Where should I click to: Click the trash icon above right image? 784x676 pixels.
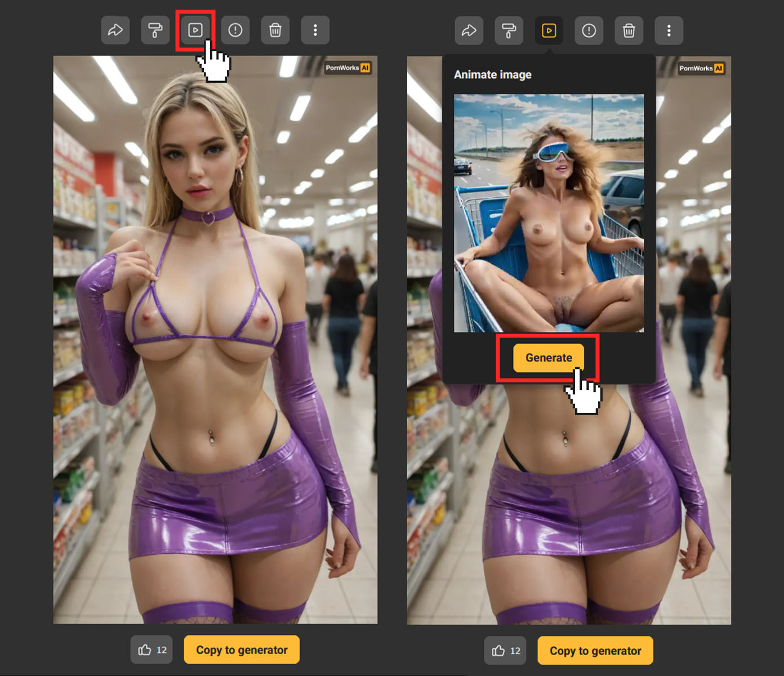point(629,30)
